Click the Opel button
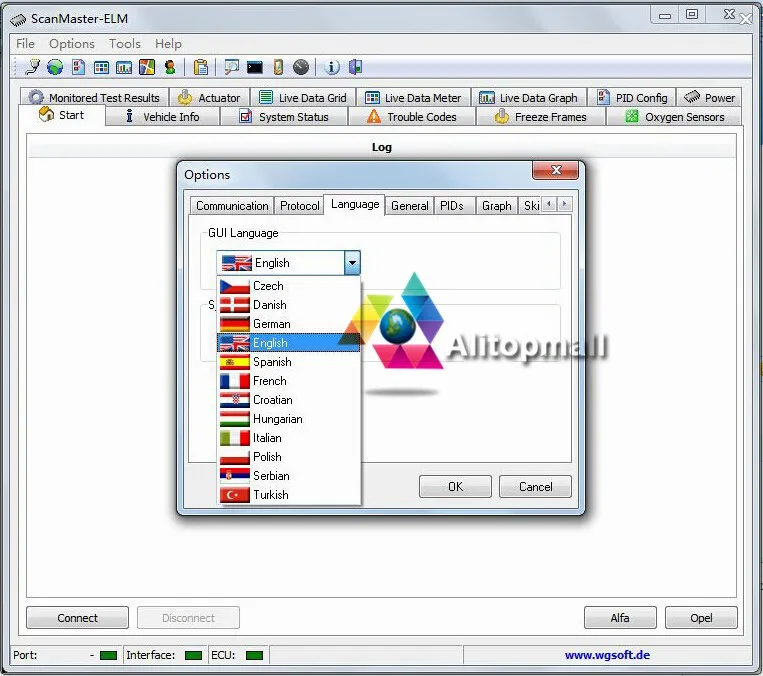This screenshot has height=676, width=763. [701, 618]
